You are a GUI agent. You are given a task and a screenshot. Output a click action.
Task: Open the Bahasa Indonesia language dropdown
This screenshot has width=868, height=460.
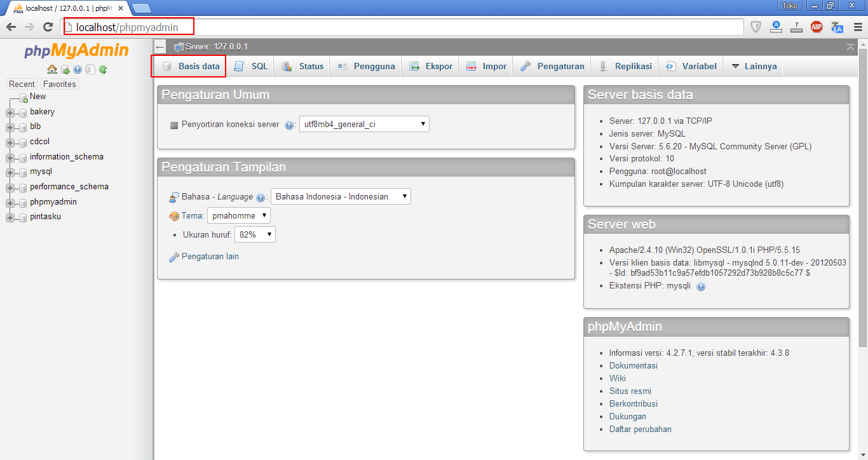point(341,196)
